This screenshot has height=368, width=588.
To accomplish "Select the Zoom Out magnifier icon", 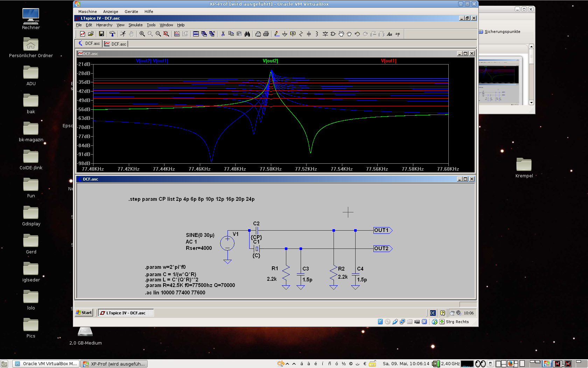I will pos(158,34).
